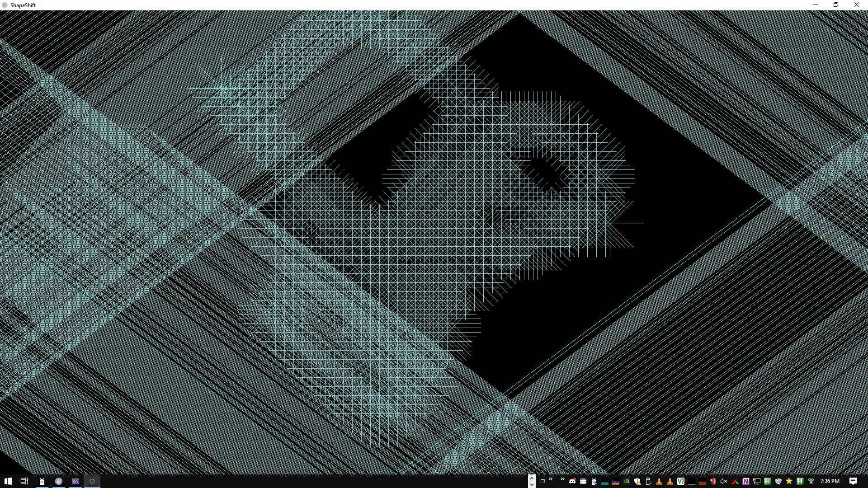Open the Action Center notifications button

tap(853, 481)
